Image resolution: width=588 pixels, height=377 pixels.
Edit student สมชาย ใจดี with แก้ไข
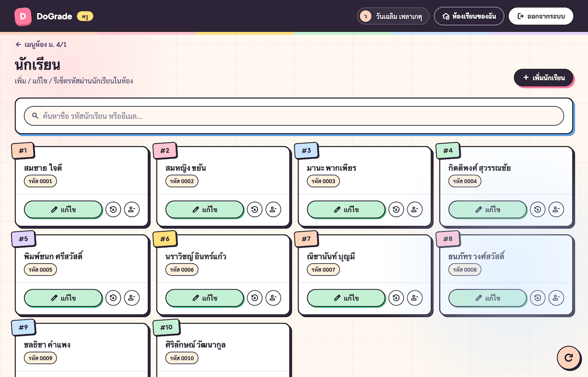pos(63,210)
